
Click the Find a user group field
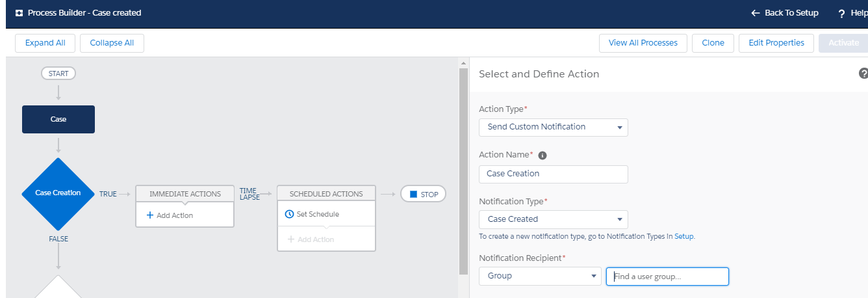tap(667, 277)
